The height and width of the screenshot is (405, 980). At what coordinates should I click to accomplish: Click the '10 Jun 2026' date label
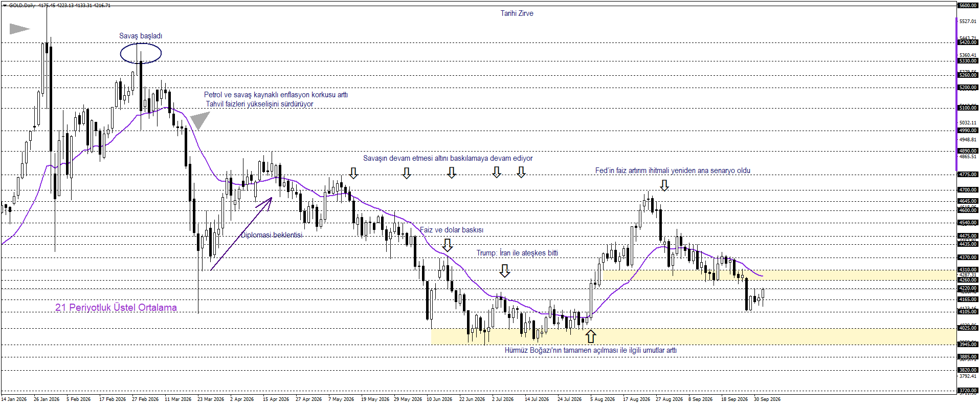click(x=439, y=399)
